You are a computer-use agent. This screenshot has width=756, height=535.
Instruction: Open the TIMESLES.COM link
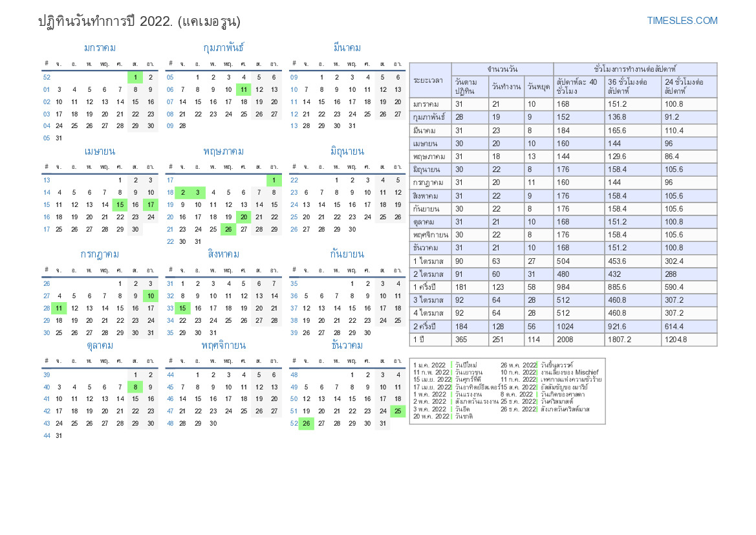(682, 21)
